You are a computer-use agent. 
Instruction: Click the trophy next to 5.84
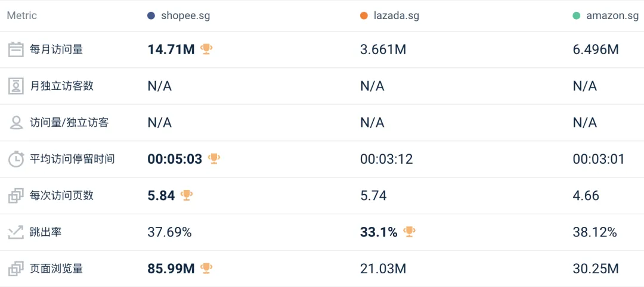[x=187, y=195]
